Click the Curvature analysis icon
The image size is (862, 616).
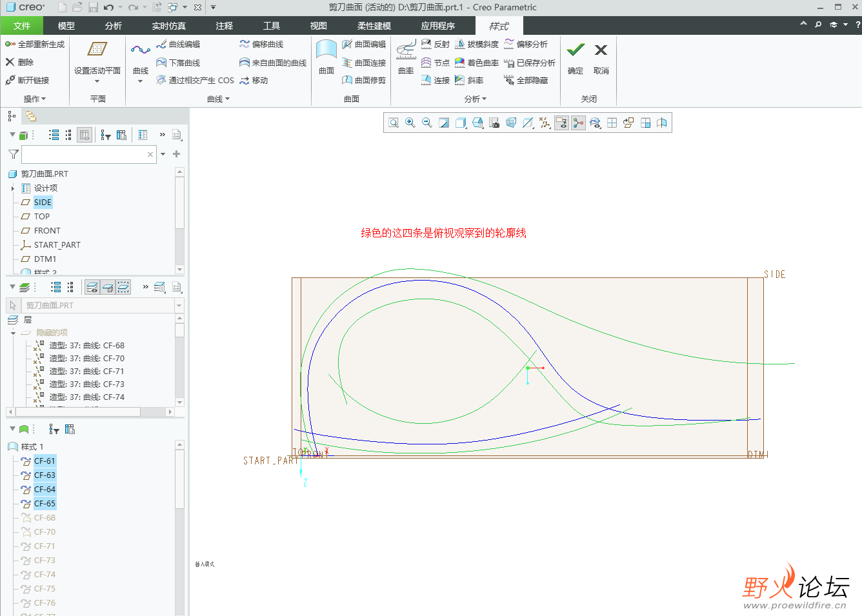click(x=406, y=50)
